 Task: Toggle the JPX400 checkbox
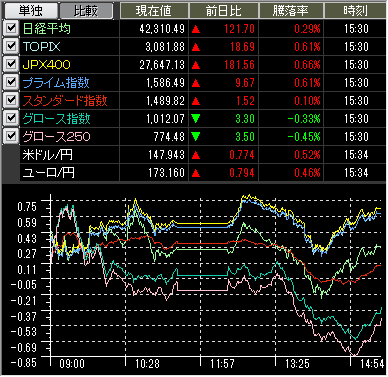(11, 64)
